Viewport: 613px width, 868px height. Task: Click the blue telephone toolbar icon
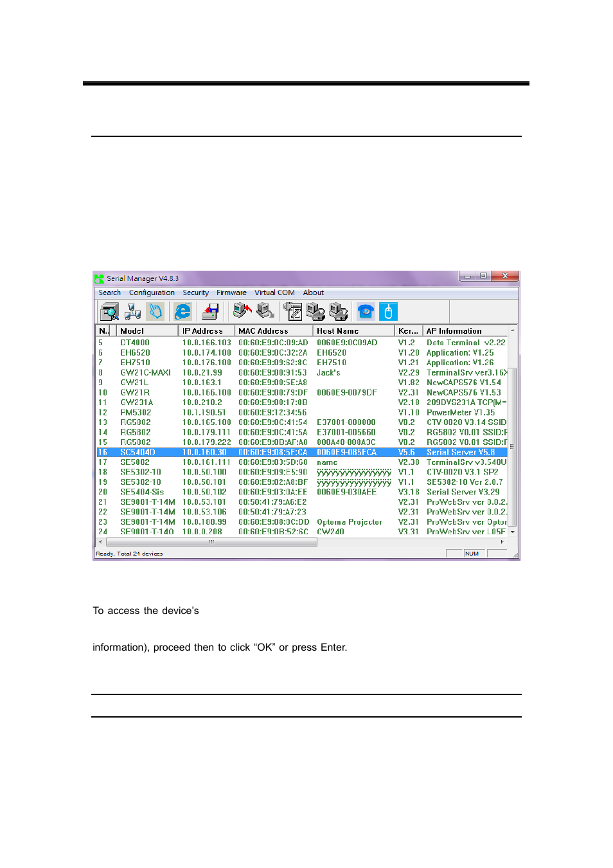366,312
